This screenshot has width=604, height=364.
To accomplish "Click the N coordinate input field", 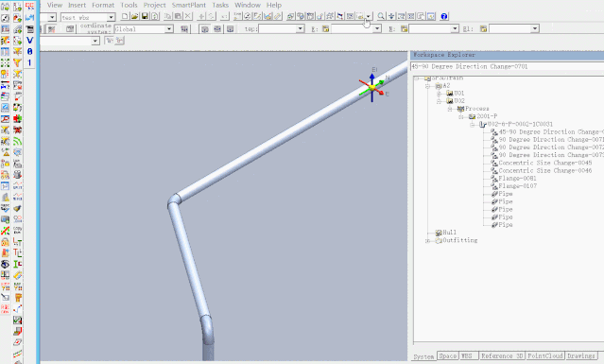I will [x=430, y=29].
